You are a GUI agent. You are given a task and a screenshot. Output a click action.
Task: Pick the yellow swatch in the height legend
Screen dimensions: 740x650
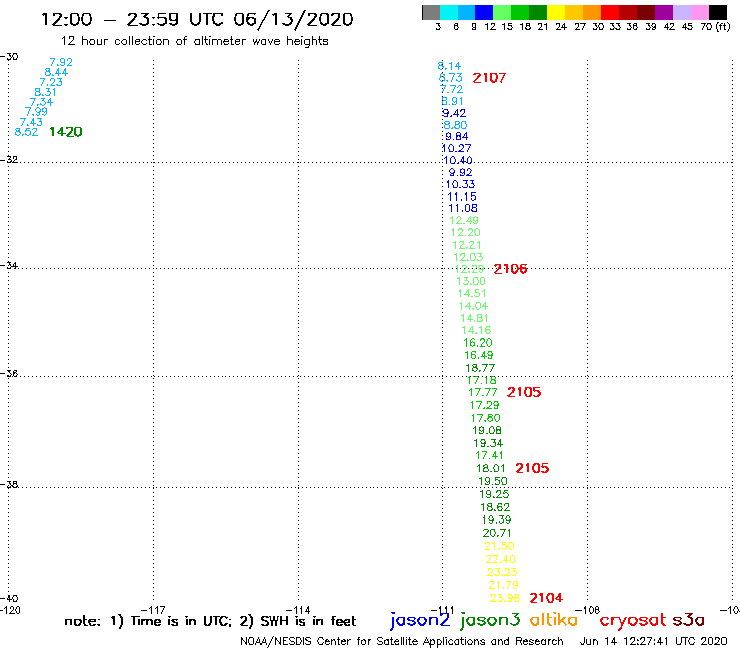tap(556, 12)
